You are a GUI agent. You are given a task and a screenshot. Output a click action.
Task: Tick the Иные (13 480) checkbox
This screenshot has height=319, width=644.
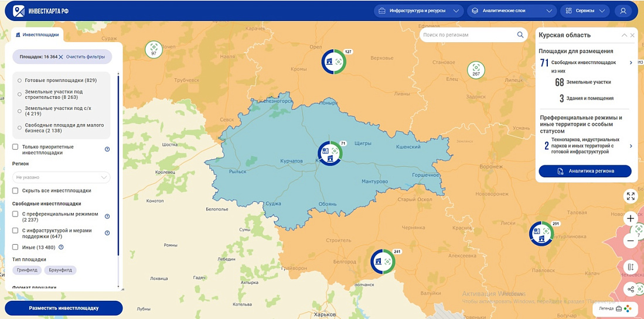pyautogui.click(x=16, y=247)
